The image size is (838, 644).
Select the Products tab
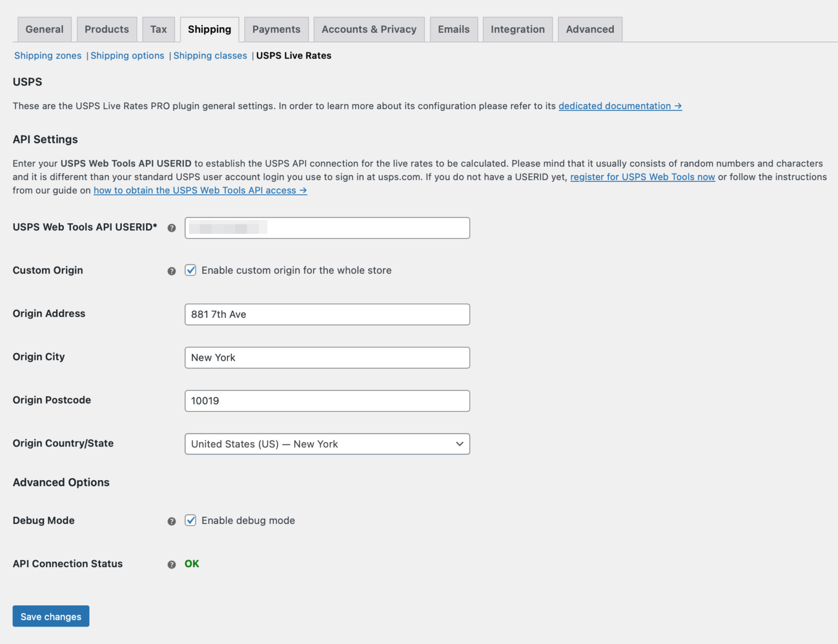pyautogui.click(x=106, y=29)
